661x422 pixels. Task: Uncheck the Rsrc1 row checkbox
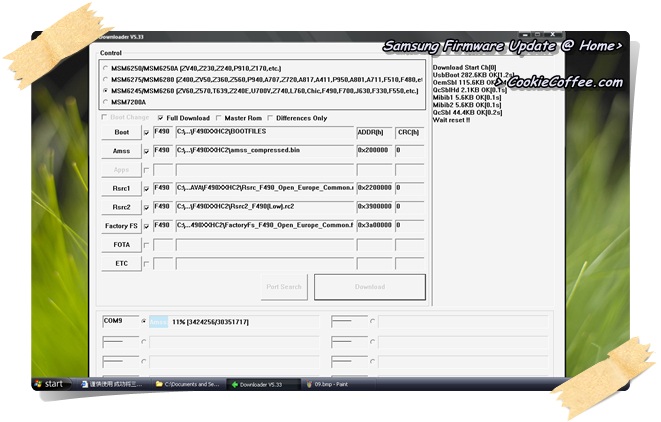tap(146, 189)
